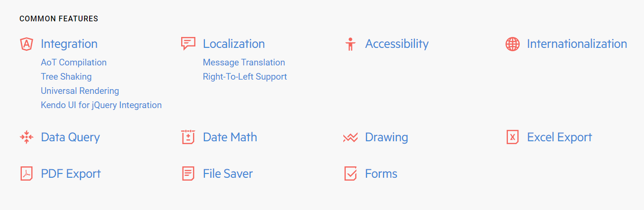Open the Data Query heading link
The image size is (644, 210).
[x=70, y=137]
